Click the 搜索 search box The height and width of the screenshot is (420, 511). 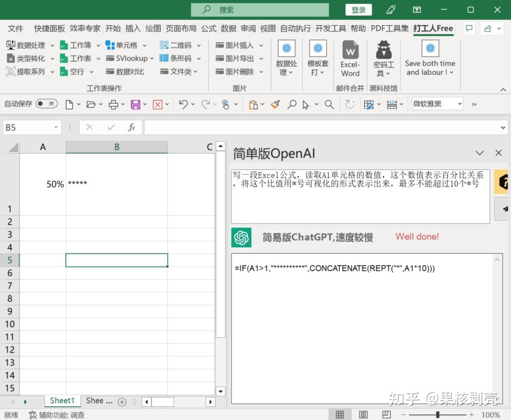coord(260,10)
